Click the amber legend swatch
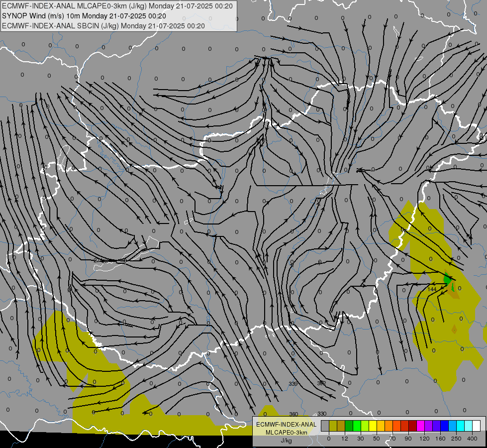This screenshot has height=448, width=487. [381, 426]
